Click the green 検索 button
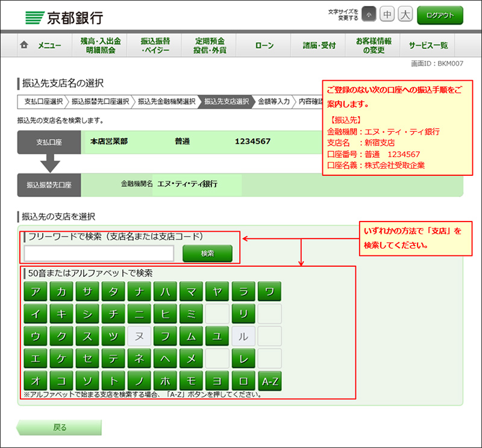This screenshot has height=448, width=482. [207, 254]
